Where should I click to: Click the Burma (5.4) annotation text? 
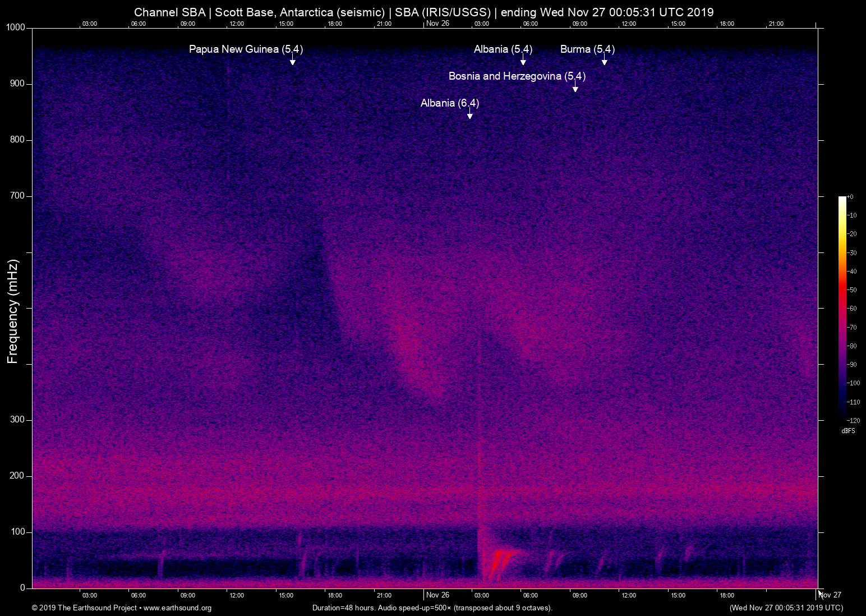(587, 49)
